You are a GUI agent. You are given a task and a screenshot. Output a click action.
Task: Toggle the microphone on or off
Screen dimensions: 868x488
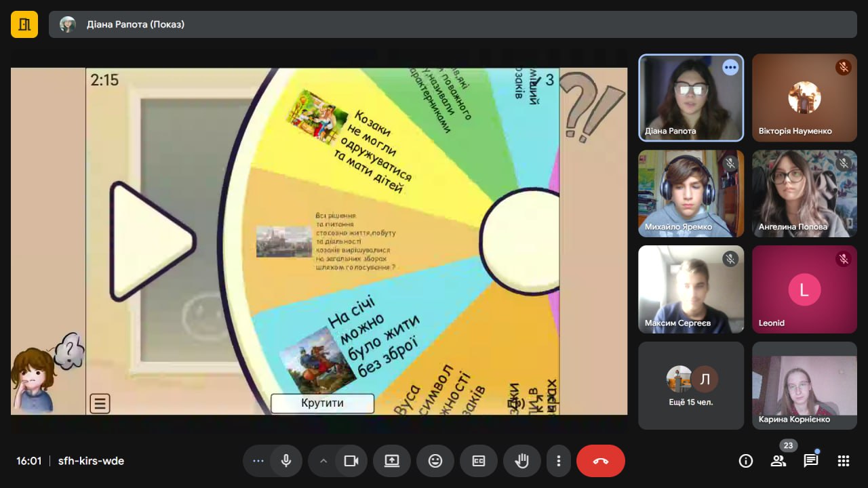(x=286, y=461)
